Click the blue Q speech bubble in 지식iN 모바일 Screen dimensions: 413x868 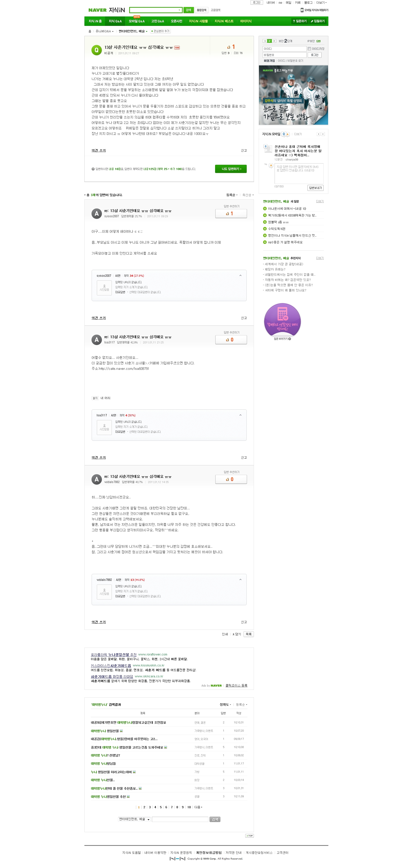pos(284,134)
